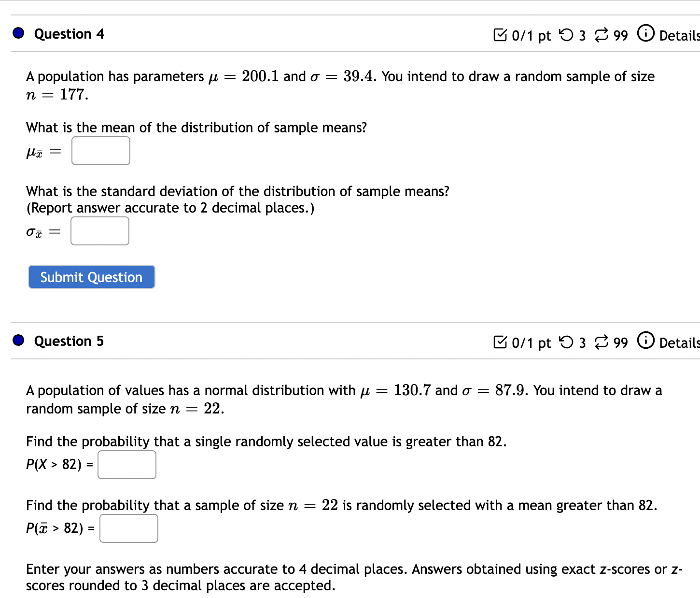Select the blue bullet marker next to Question 4
700x598 pixels.
pyautogui.click(x=18, y=33)
